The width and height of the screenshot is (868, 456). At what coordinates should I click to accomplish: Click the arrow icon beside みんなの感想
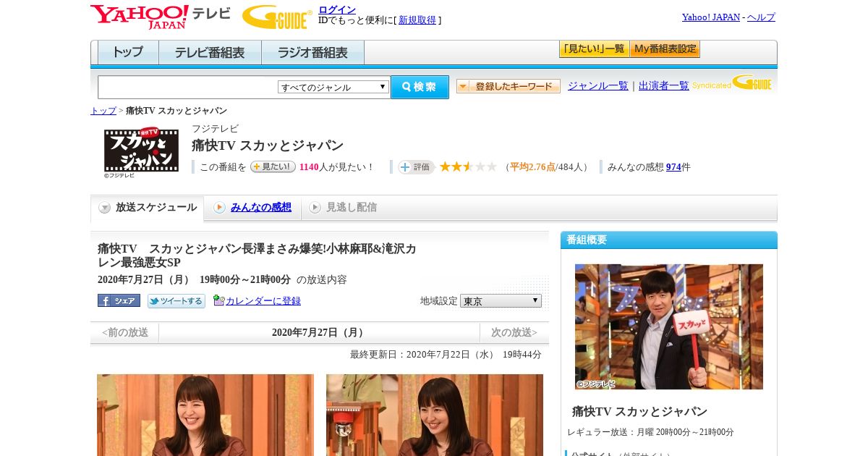pos(219,208)
